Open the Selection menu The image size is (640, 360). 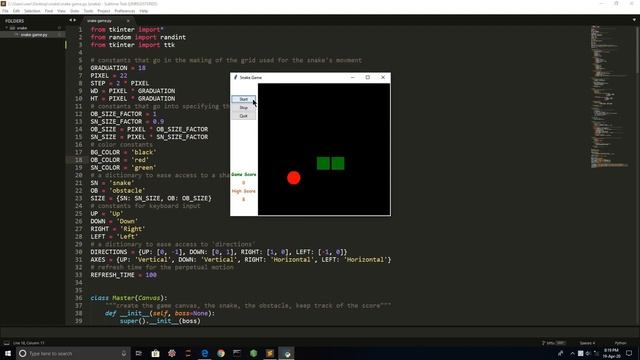pos(32,11)
